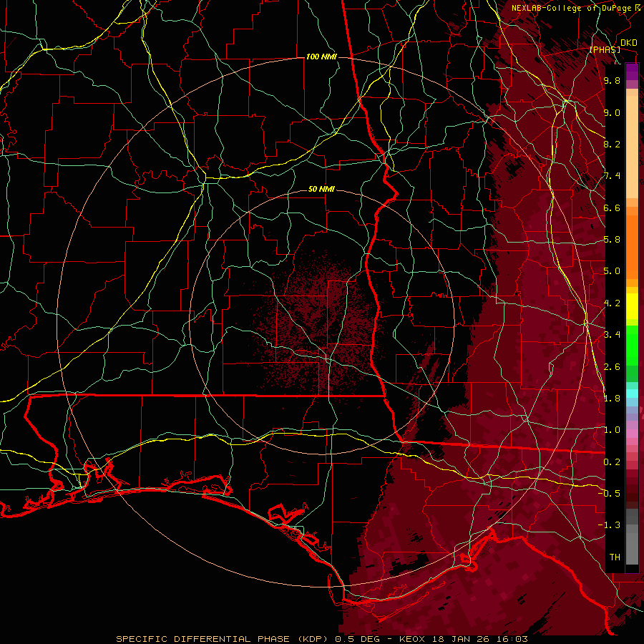Pick the light peach band of the color bar
The height and width of the screenshot is (644, 644).
pos(632,147)
